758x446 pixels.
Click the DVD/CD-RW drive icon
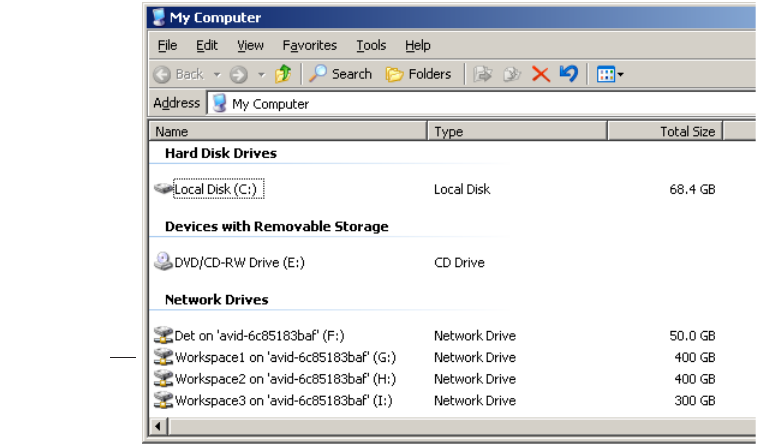point(163,261)
